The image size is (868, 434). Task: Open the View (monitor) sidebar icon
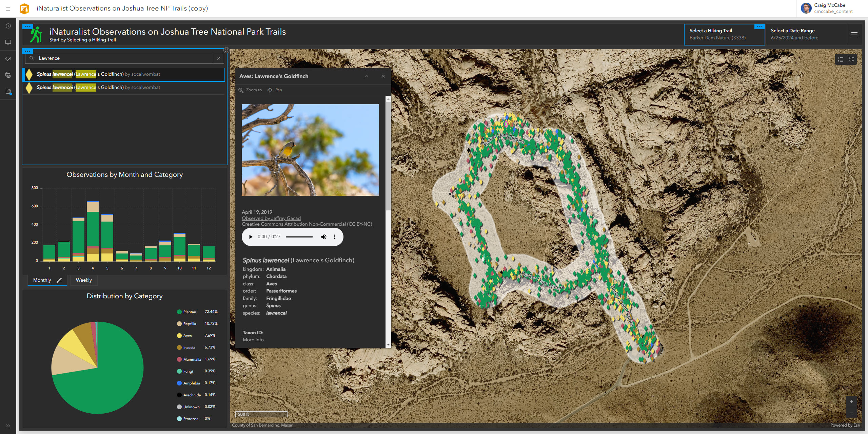coord(8,42)
